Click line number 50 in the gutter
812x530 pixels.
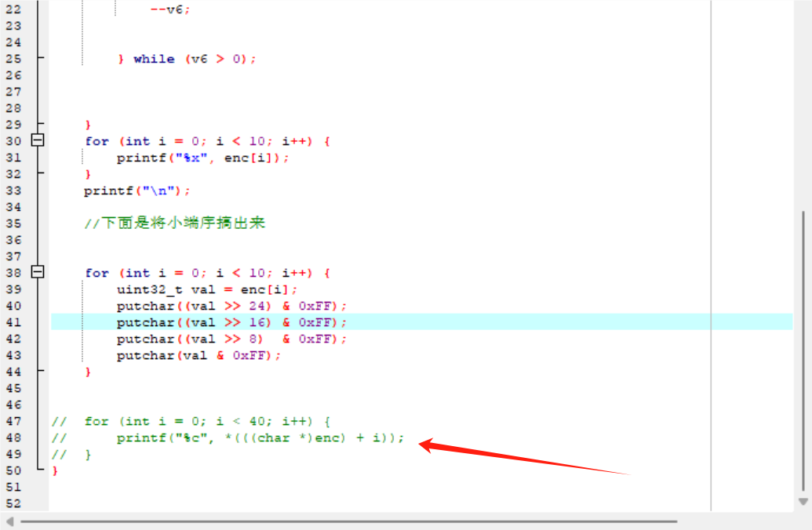click(13, 471)
